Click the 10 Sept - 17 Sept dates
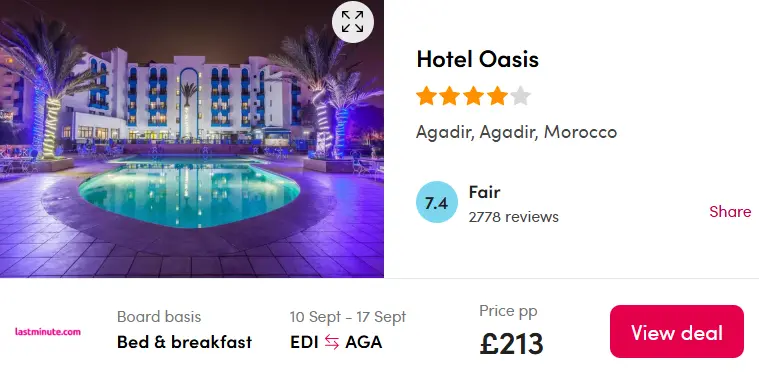 click(348, 317)
